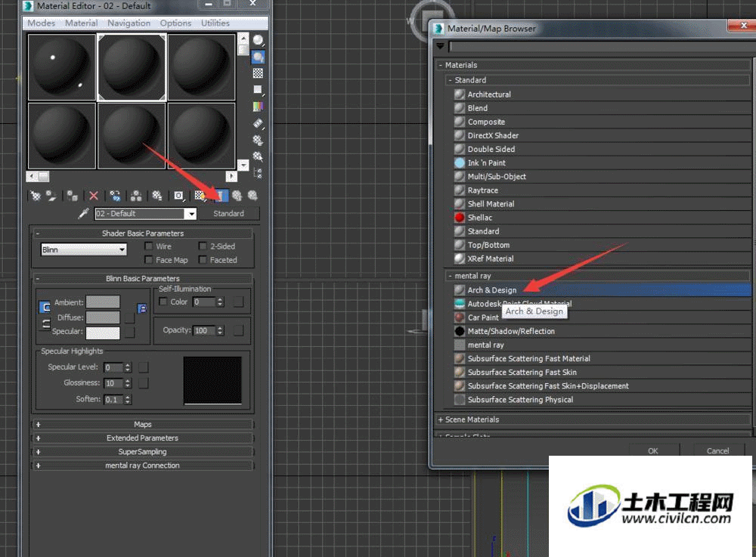
Task: Click the Ambient color swatch
Action: pos(103,302)
